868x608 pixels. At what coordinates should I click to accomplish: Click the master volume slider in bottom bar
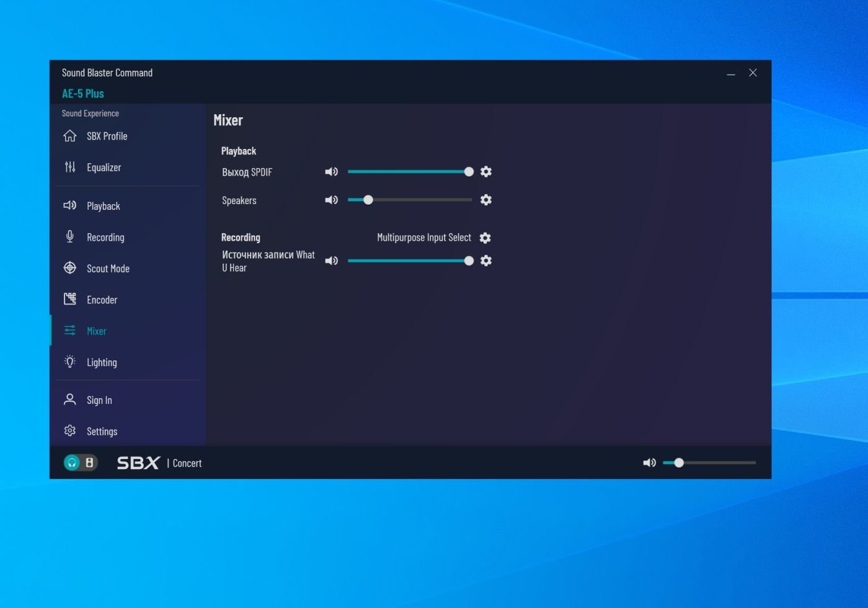point(709,463)
